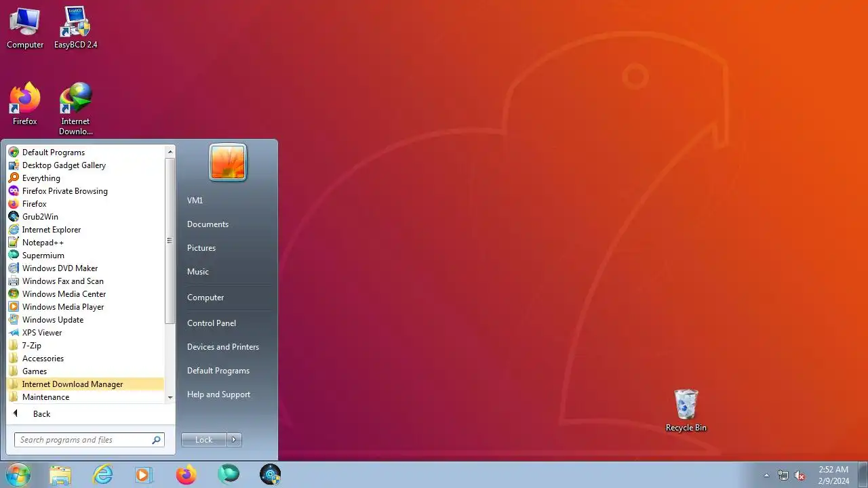
Task: Launch Supermium from taskbar
Action: (229, 475)
